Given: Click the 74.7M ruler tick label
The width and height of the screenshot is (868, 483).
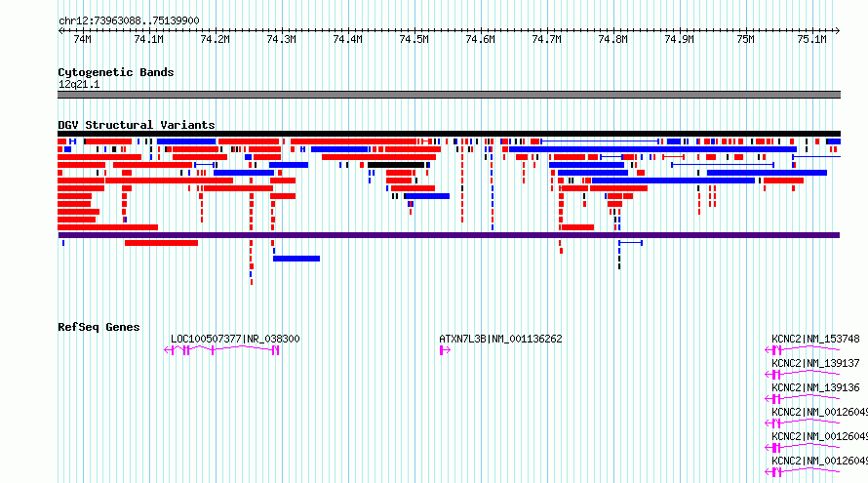Looking at the screenshot, I should point(546,39).
